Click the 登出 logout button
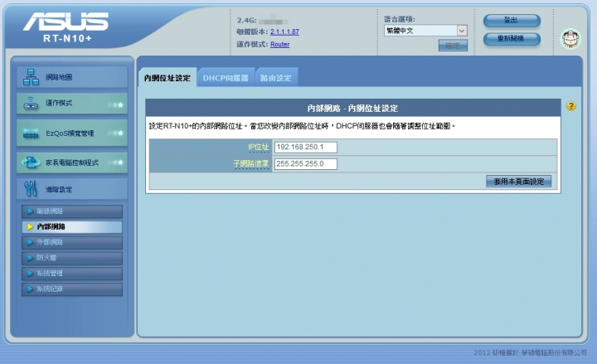This screenshot has width=597, height=364. click(512, 21)
